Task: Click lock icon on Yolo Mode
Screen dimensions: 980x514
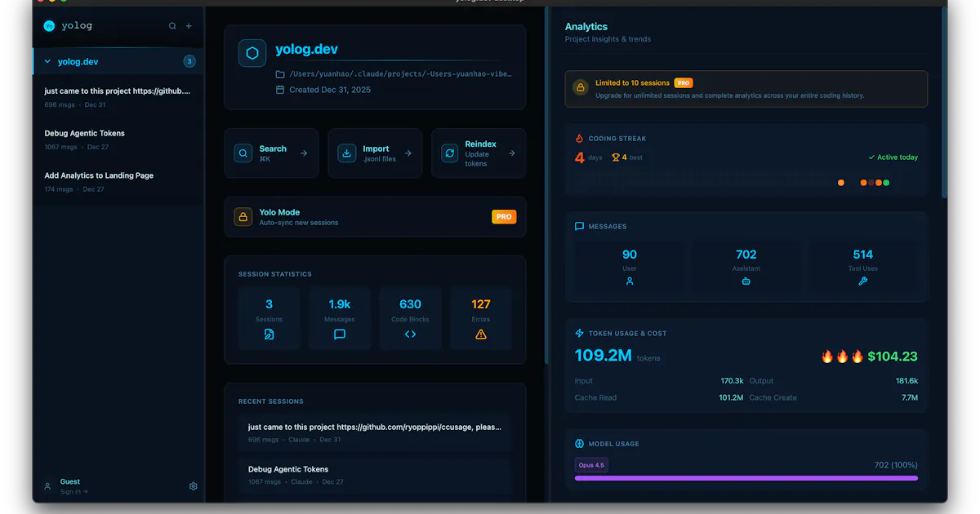Action: [243, 217]
